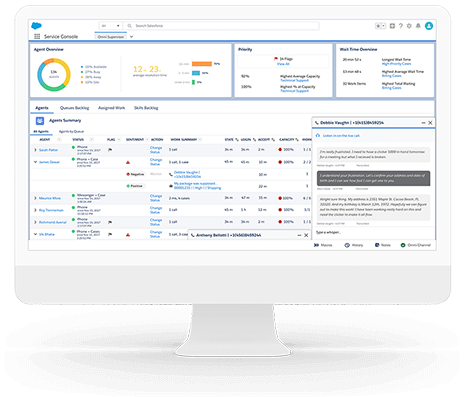Image resolution: width=466 pixels, height=397 pixels.
Task: Click Change Status for James Dewar
Action: (156, 162)
